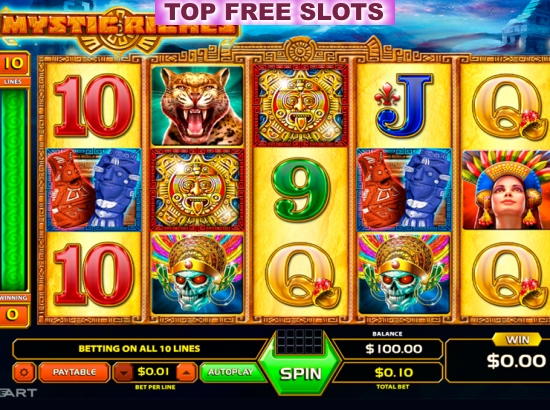Screen dimensions: 550x410
Task: Click the 10 lines counter
Action: pos(14,63)
